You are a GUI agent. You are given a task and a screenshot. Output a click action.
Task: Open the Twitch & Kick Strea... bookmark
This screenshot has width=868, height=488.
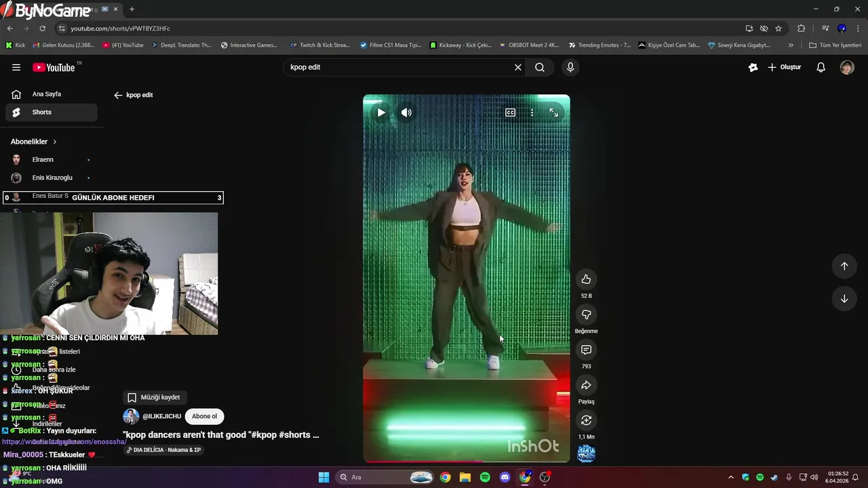tap(319, 45)
